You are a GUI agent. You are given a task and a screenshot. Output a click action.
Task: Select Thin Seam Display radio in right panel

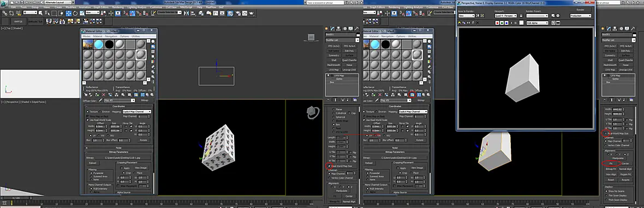(606, 195)
